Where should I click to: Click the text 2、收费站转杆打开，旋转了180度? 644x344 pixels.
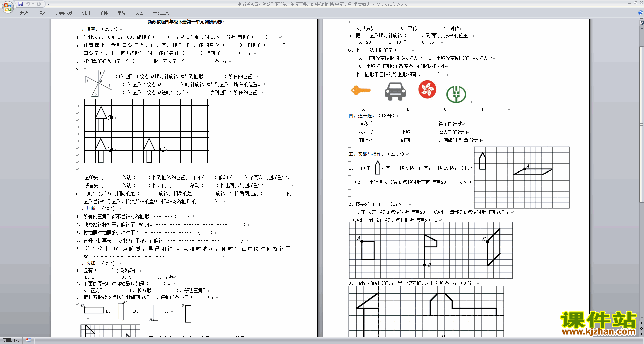coord(115,225)
